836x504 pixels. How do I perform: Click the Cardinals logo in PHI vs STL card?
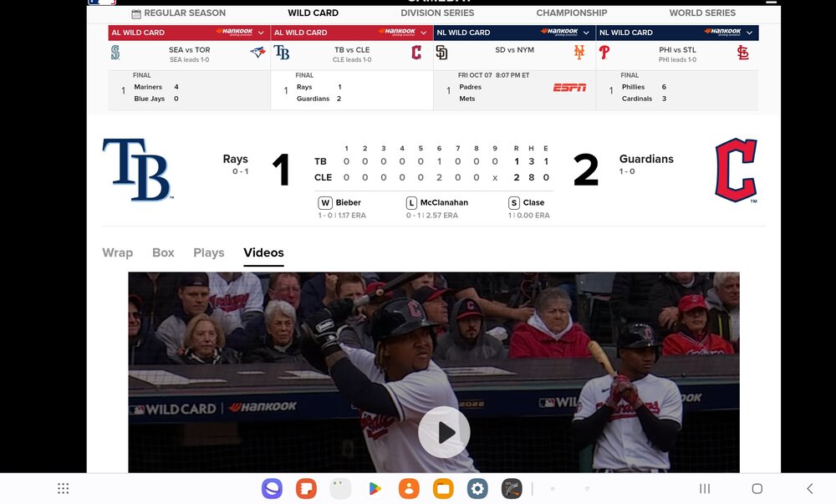click(x=742, y=53)
